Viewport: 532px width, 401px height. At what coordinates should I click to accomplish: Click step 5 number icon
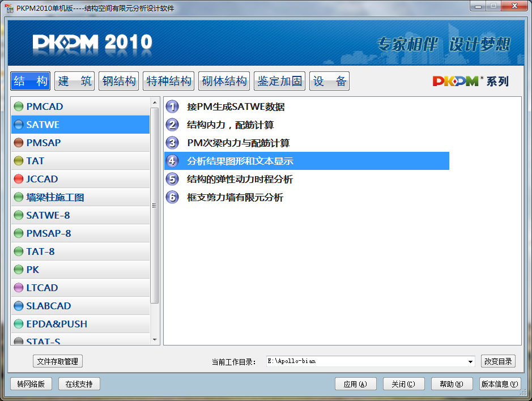(172, 179)
